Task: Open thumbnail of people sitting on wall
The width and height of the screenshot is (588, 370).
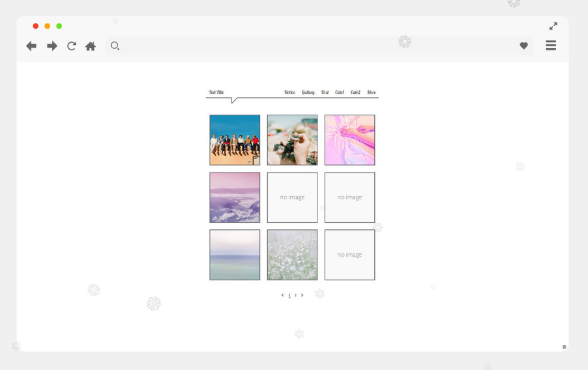Action: [235, 140]
